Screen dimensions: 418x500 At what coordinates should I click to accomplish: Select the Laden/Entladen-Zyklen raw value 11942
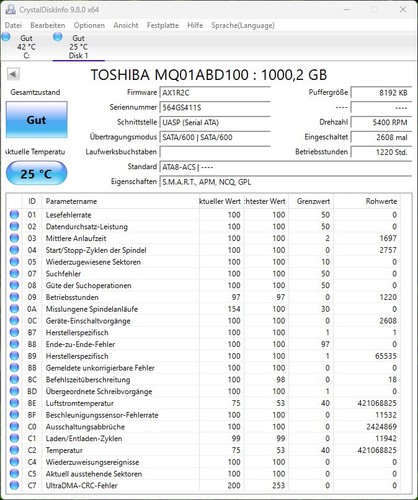click(x=386, y=438)
